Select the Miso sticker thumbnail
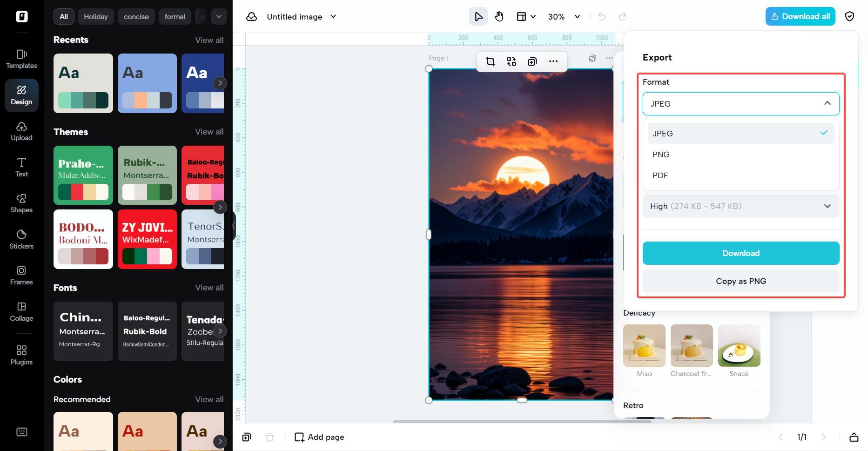The image size is (868, 451). 644,345
